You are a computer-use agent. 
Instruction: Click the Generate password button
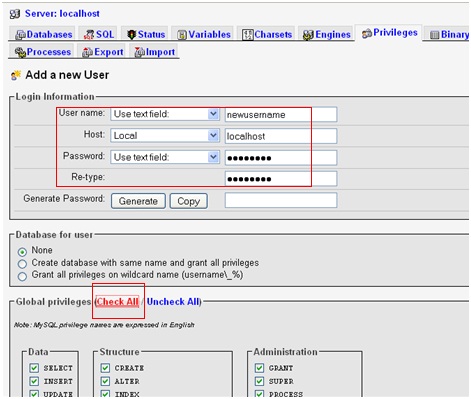click(138, 201)
